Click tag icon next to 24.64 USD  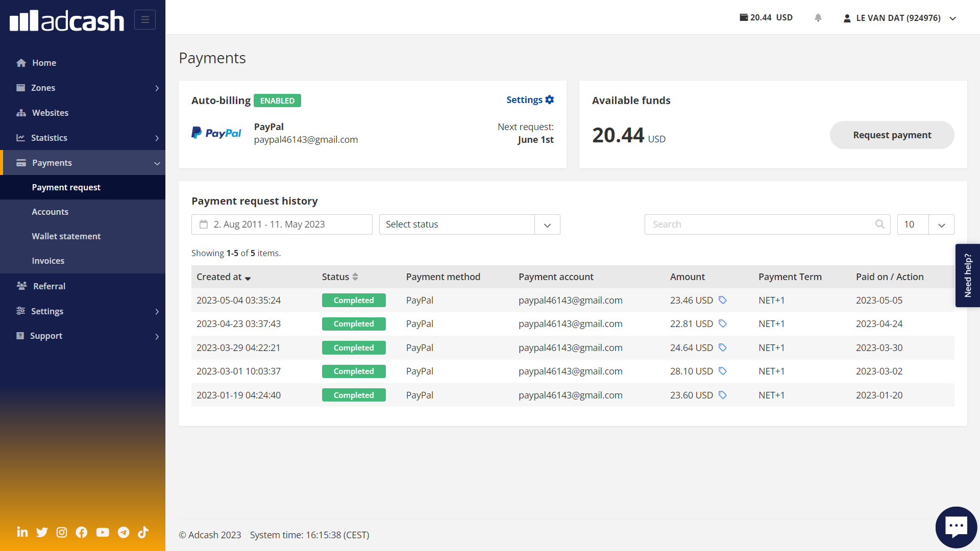click(x=723, y=347)
